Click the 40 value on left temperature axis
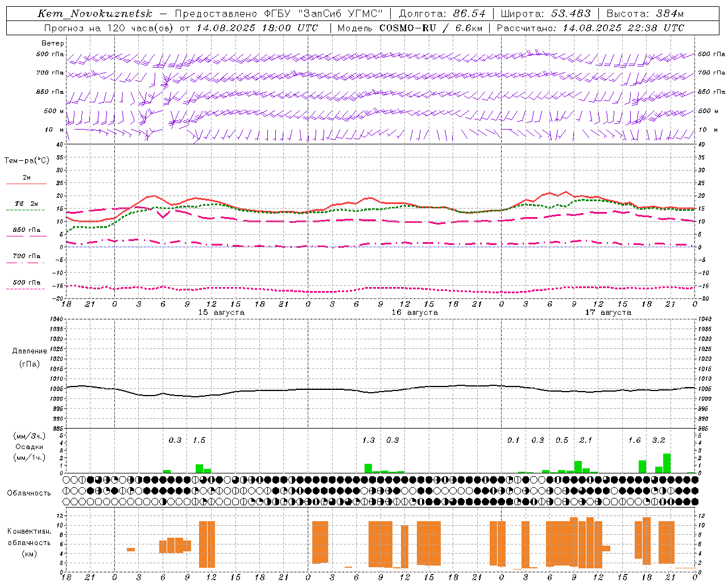The width and height of the screenshot is (728, 582). click(x=60, y=145)
